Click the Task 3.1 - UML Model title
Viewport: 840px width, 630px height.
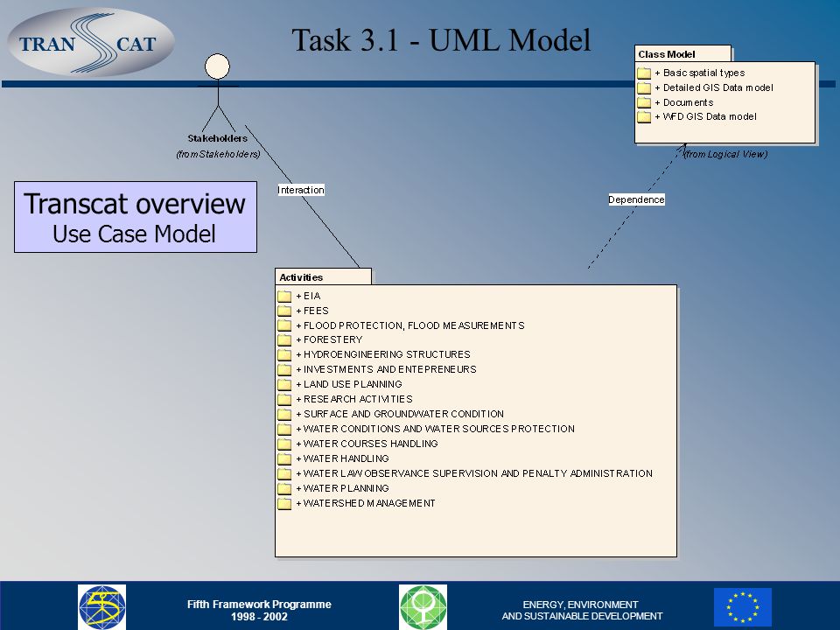441,40
